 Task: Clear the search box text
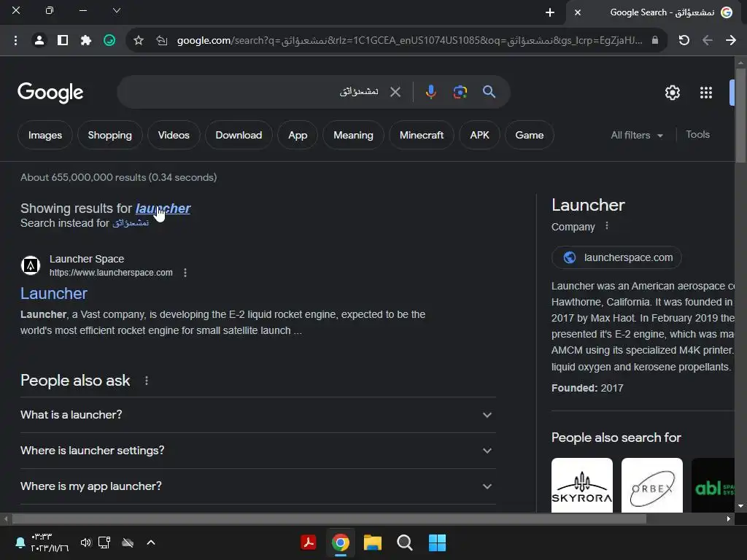point(395,92)
